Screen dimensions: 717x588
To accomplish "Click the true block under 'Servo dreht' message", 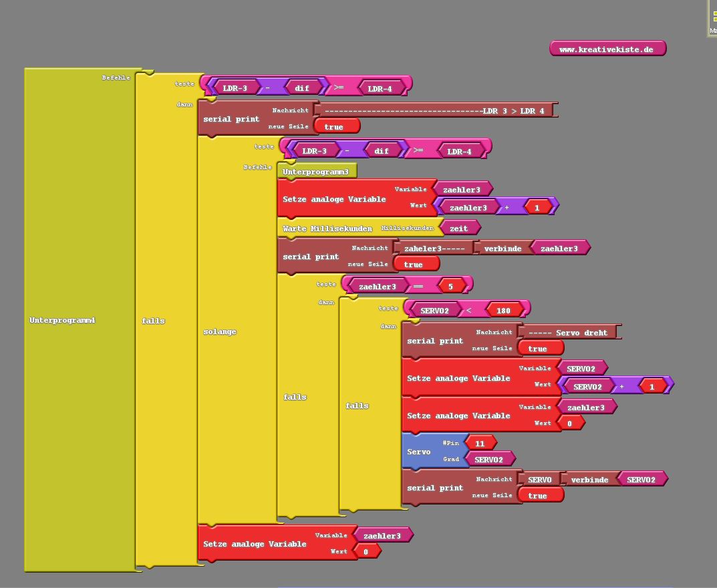I will [x=538, y=349].
